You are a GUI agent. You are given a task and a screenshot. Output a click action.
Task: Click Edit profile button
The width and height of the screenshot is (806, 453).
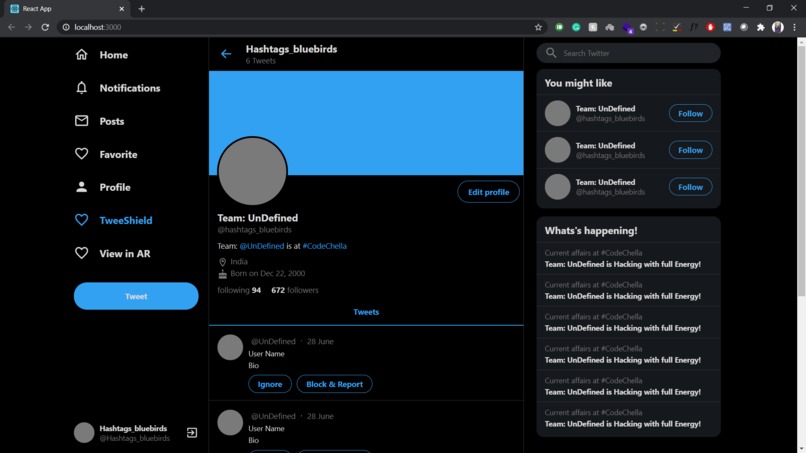(488, 192)
